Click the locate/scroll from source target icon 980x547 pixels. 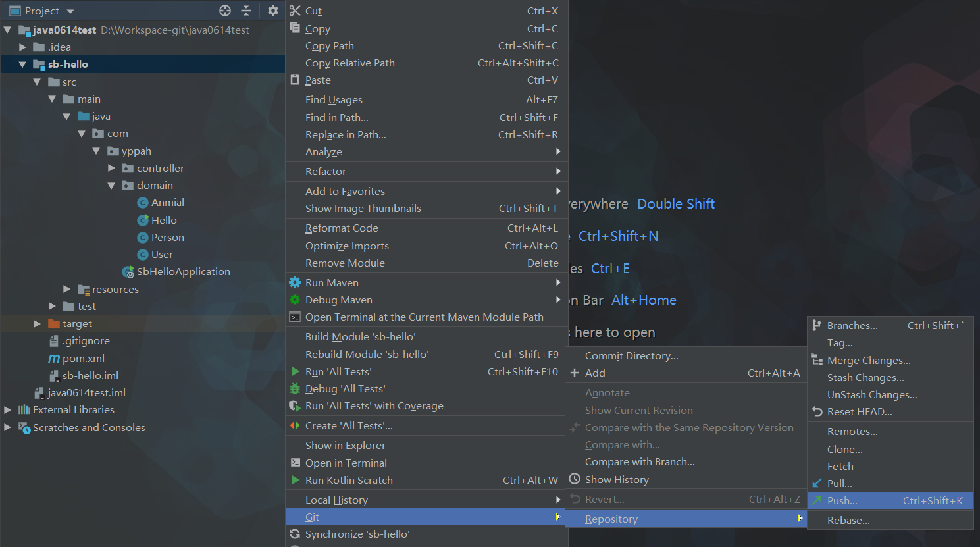pyautogui.click(x=225, y=11)
